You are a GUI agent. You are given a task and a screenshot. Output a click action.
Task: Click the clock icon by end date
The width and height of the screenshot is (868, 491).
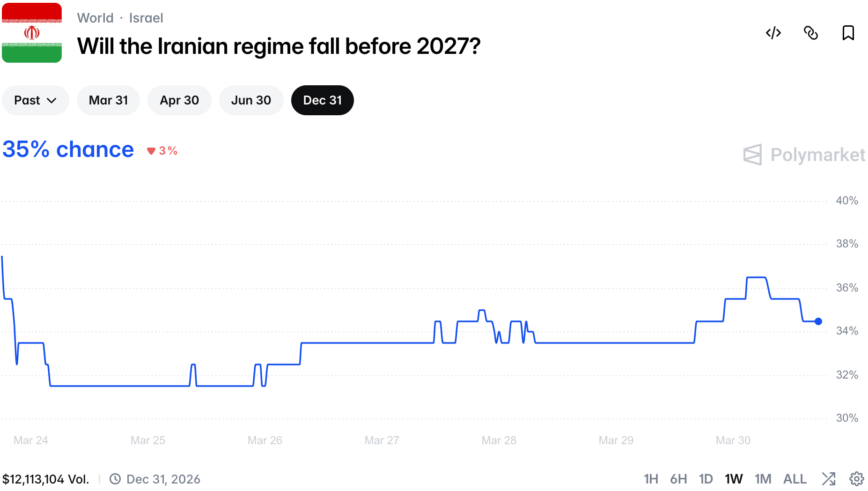point(115,479)
